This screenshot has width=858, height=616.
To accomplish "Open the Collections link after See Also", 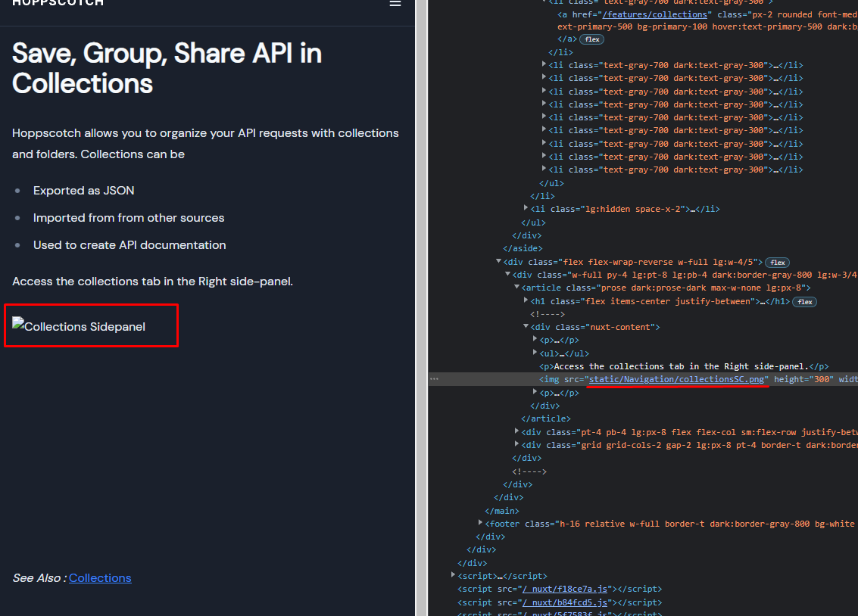I will 100,577.
